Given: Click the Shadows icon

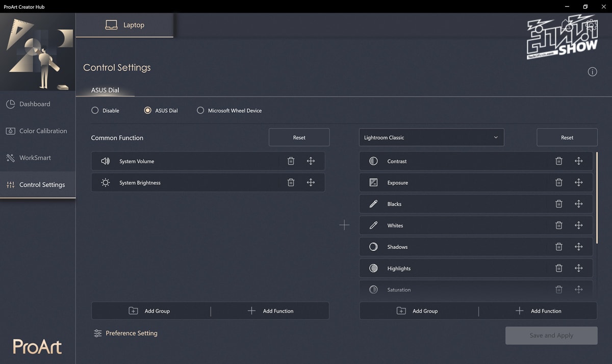Looking at the screenshot, I should pyautogui.click(x=373, y=247).
